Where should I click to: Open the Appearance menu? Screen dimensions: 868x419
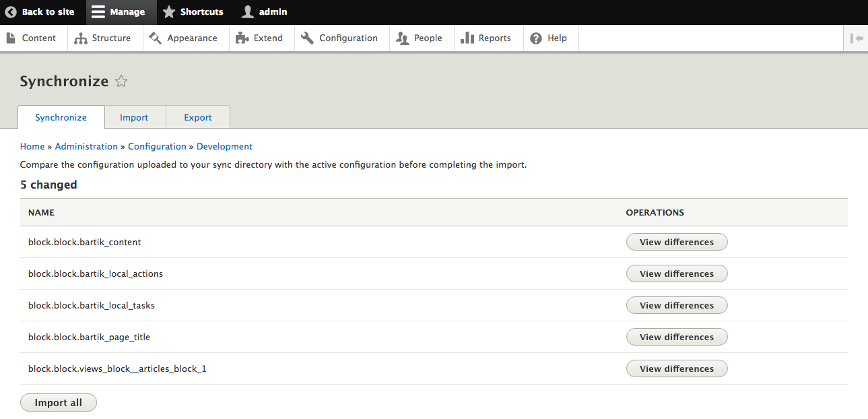pyautogui.click(x=184, y=38)
